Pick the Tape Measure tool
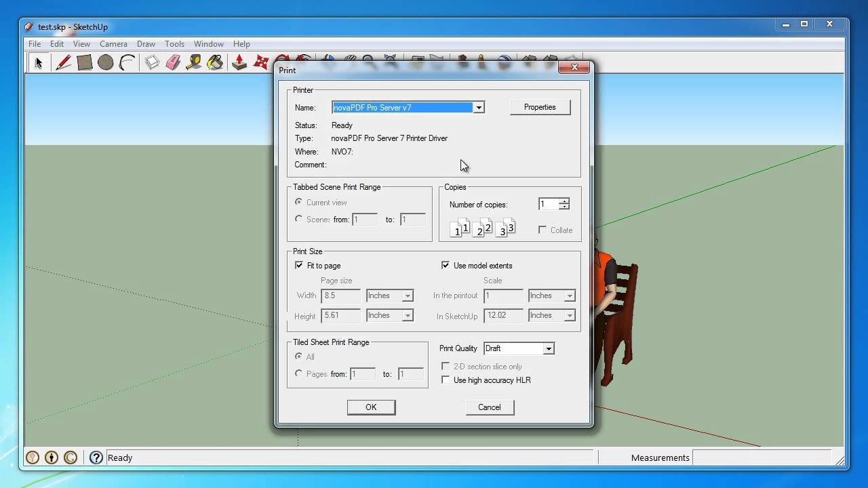 [x=194, y=63]
